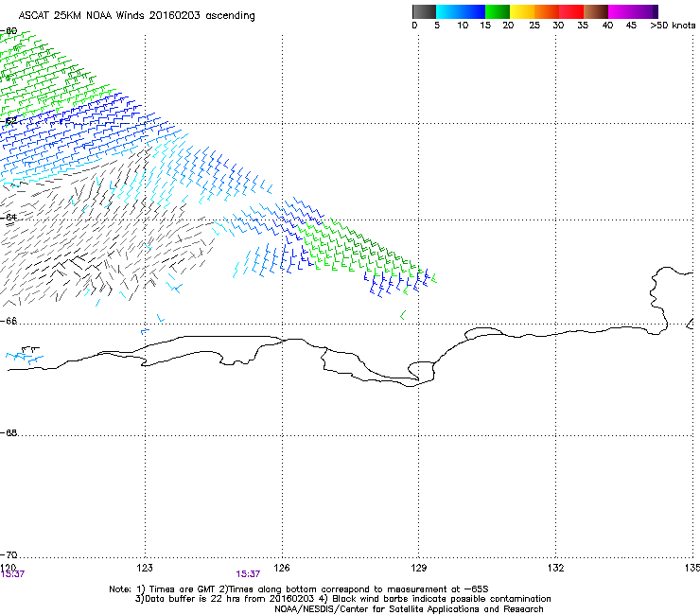Viewport: 700px width, 615px height.
Task: Click the "132" longitude label
Action: pos(556,568)
